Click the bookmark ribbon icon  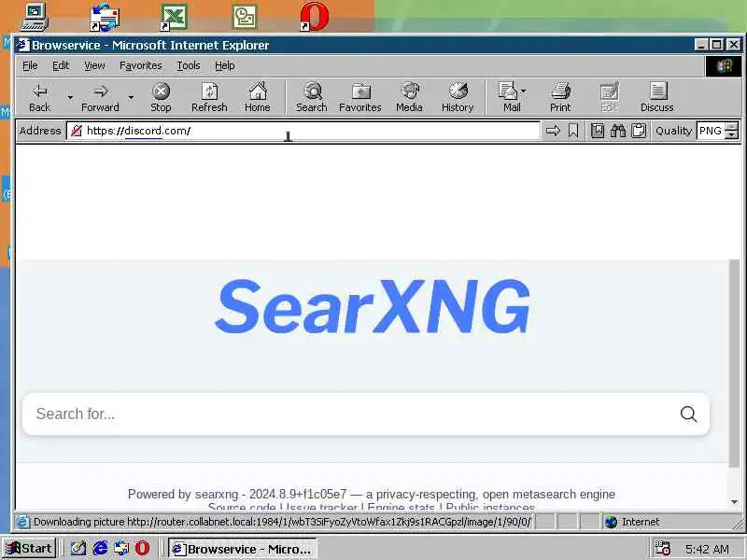[x=573, y=131]
